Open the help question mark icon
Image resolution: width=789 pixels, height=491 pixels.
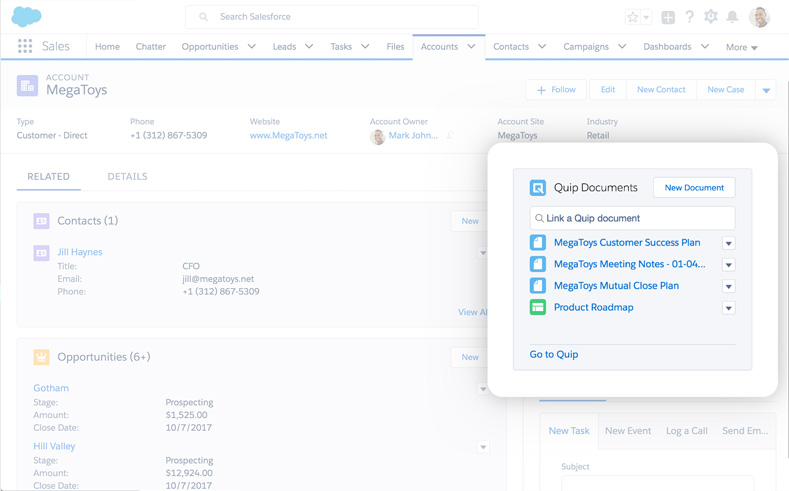[689, 17]
